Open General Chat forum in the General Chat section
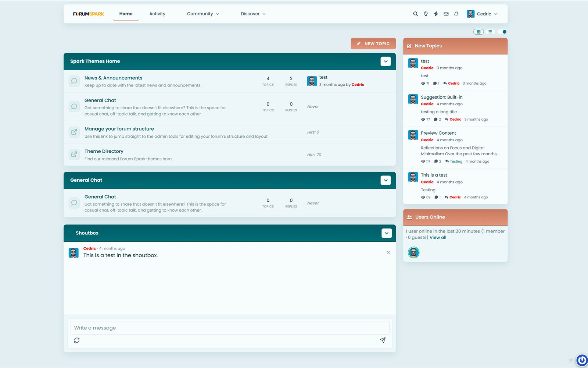This screenshot has height=368, width=588. (100, 197)
